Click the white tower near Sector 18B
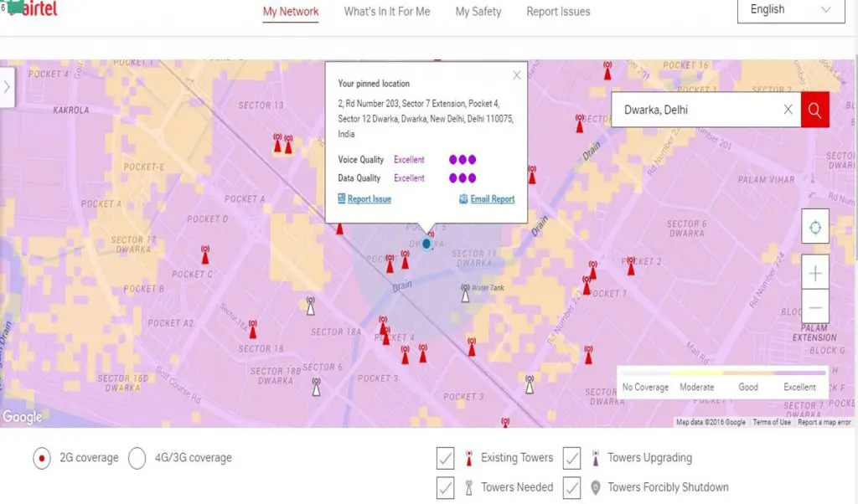858x504 pixels. [316, 387]
